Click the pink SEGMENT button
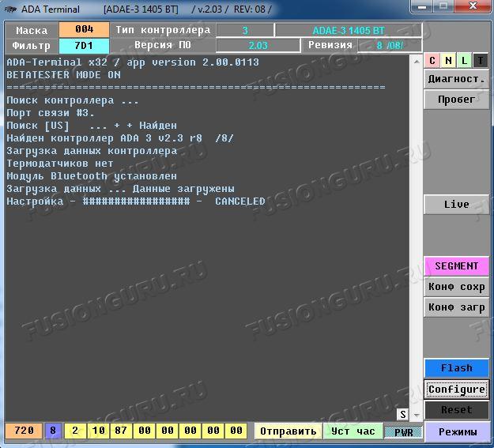This screenshot has height=448, width=494. tap(457, 266)
